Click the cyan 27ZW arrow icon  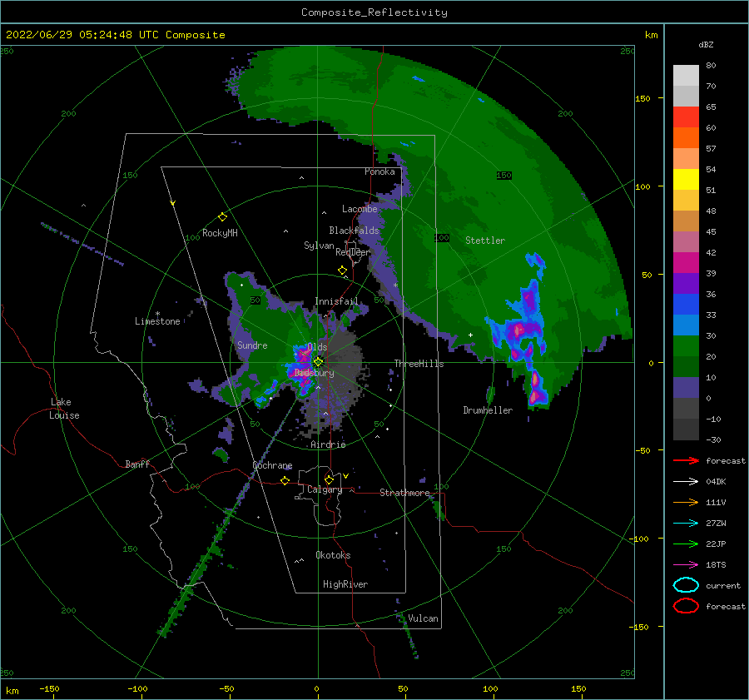tap(686, 524)
